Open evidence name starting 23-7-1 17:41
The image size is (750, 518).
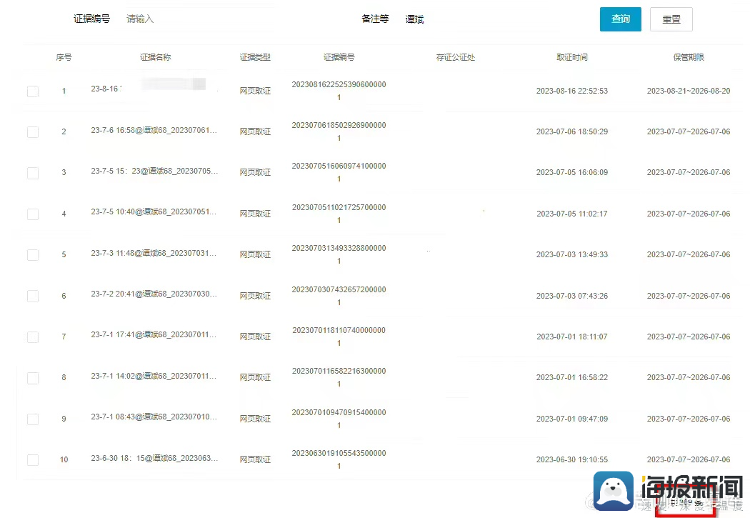point(154,334)
